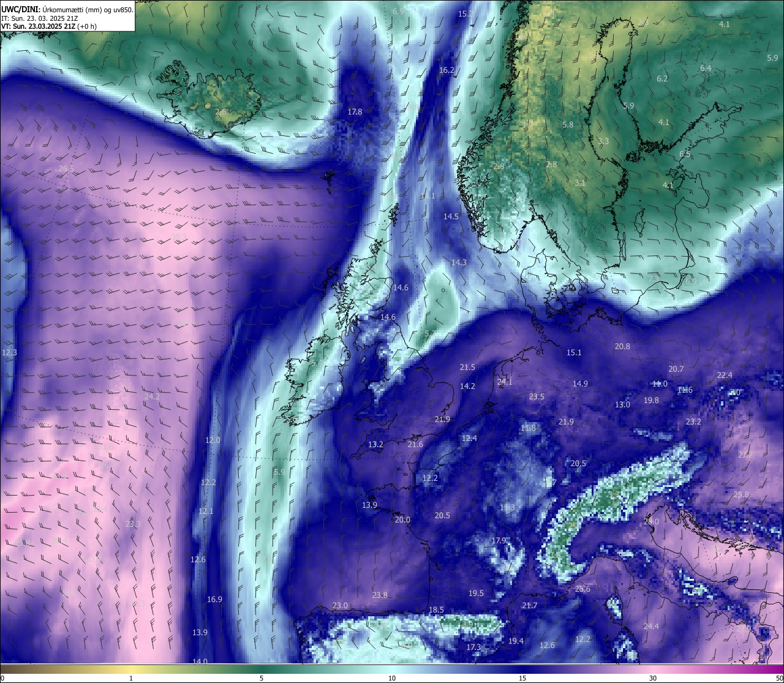Click the 22.4 value label
Image resolution: width=784 pixels, height=683 pixels.
click(x=725, y=375)
